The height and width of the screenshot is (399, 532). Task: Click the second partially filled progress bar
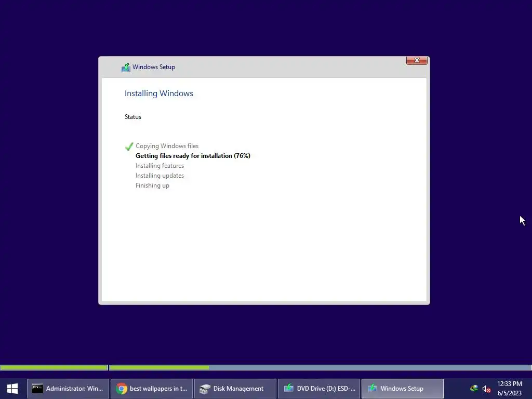(320, 367)
